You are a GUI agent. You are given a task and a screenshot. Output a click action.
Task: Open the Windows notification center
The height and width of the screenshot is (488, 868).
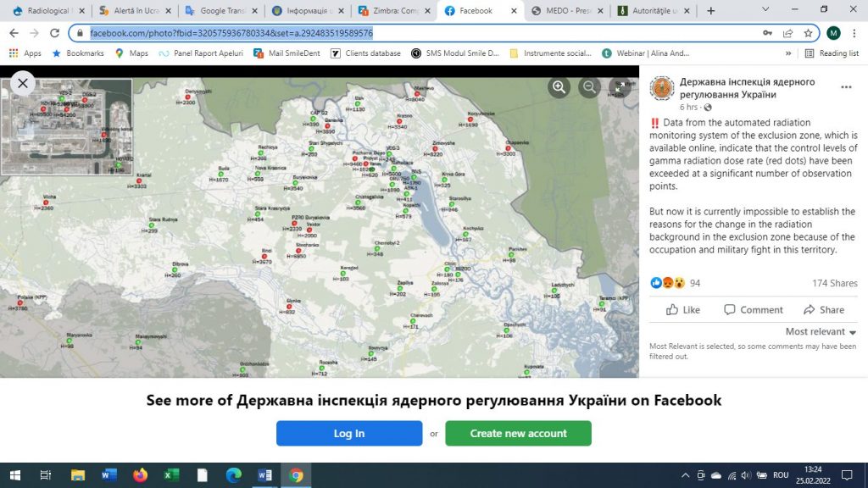847,475
